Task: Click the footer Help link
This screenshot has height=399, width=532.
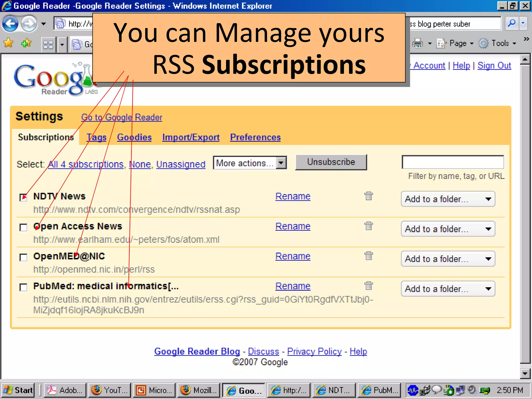Action: click(x=358, y=351)
